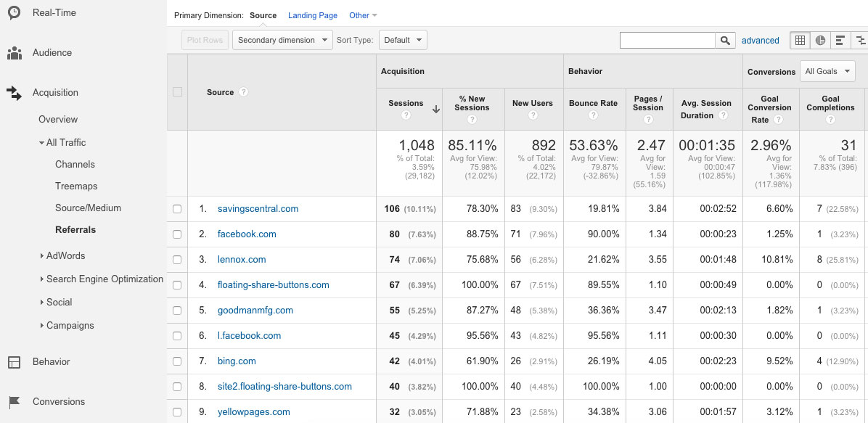Open the Behavior section icon
This screenshot has height=423, width=868.
[14, 361]
